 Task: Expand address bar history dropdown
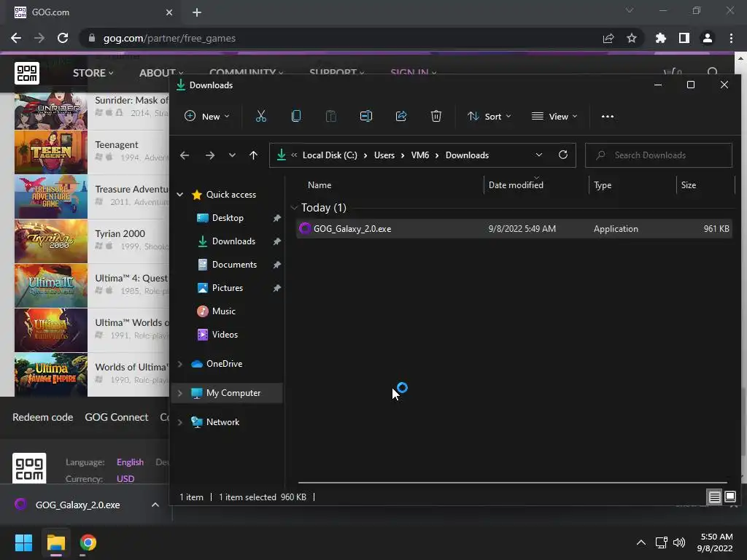(539, 155)
